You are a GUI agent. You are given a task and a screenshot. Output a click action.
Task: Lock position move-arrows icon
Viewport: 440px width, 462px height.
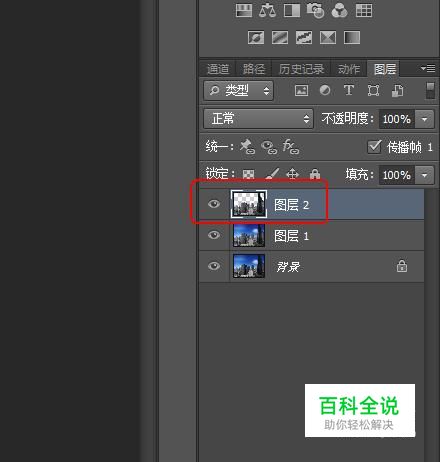point(292,174)
